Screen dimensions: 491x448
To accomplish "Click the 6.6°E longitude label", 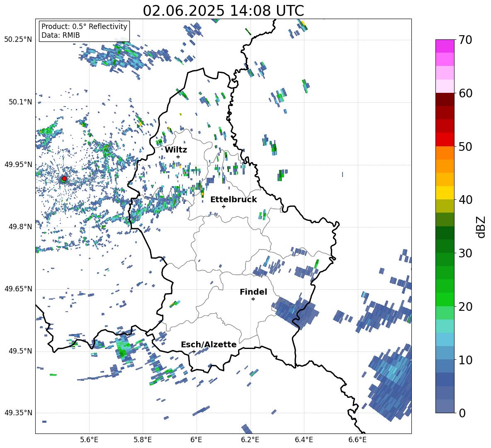I will tap(357, 440).
